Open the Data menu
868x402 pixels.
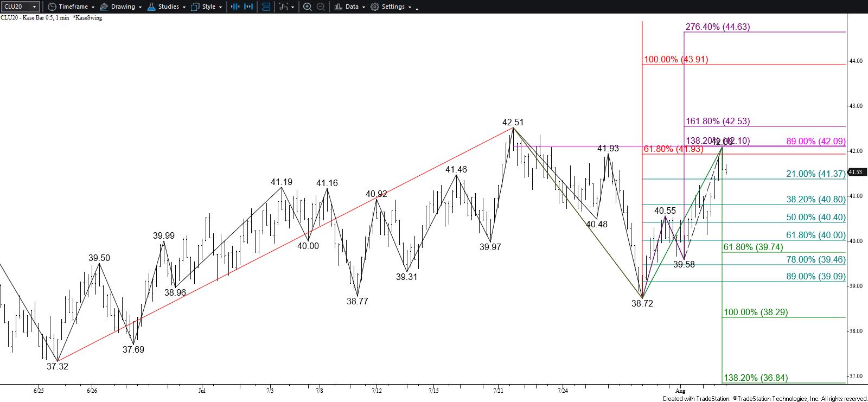(x=352, y=7)
